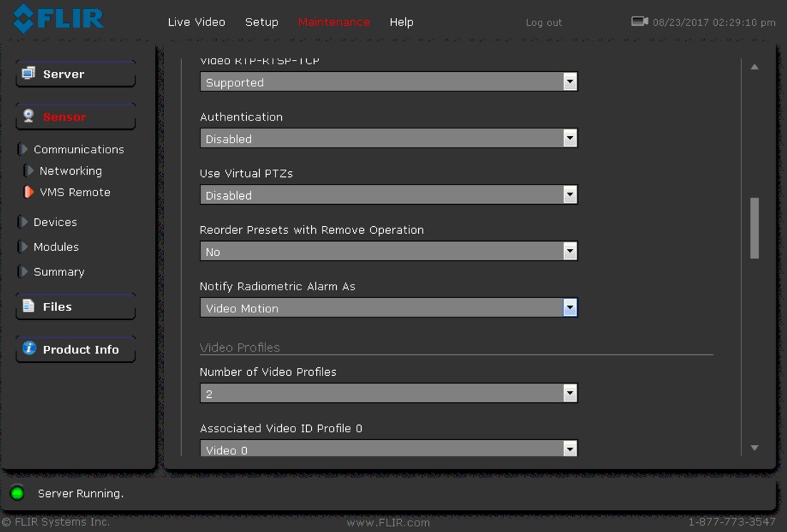This screenshot has height=532, width=787.
Task: Click the VMS Remote orange arrow icon
Action: point(29,192)
